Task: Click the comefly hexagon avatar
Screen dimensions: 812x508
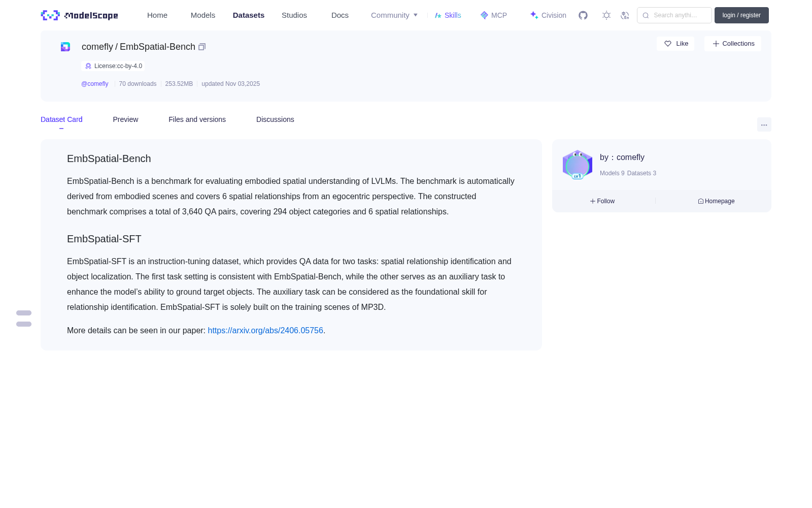Action: pyautogui.click(x=578, y=165)
